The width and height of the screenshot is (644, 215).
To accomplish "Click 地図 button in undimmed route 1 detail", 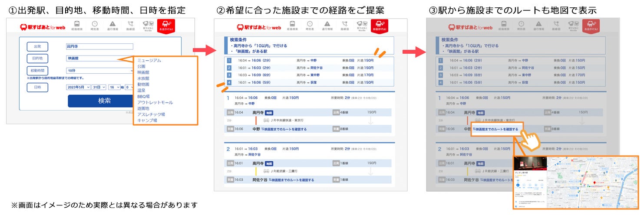I will [x=269, y=113].
